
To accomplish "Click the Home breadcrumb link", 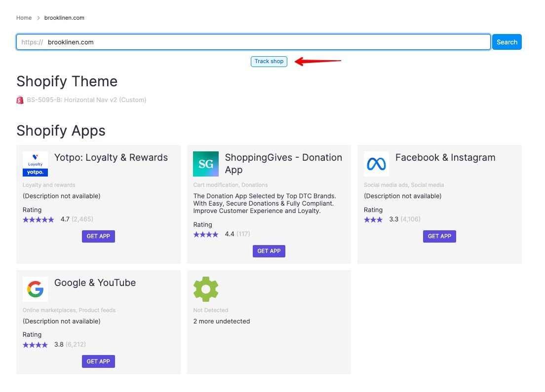I will tap(24, 18).
